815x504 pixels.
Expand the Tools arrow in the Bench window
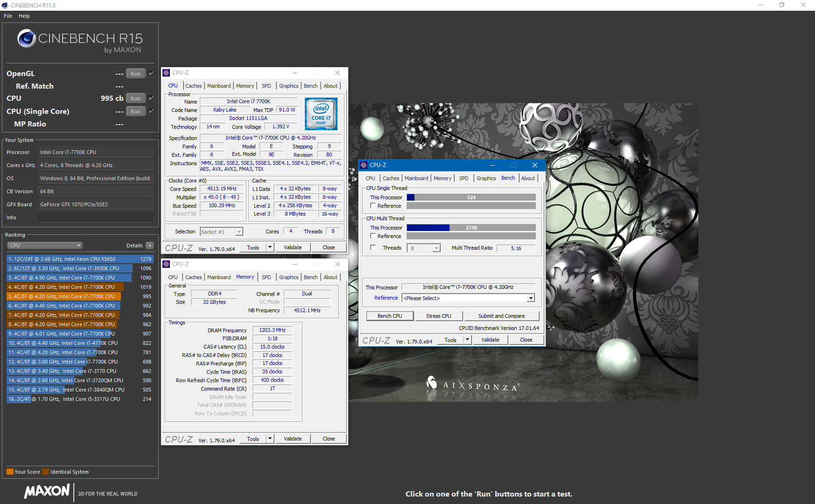467,340
